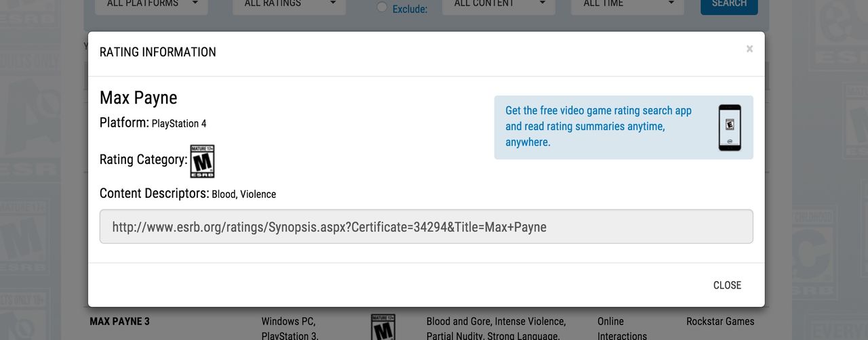
Task: Click the Mature 17+ rating icon for Max Payne
Action: [202, 161]
